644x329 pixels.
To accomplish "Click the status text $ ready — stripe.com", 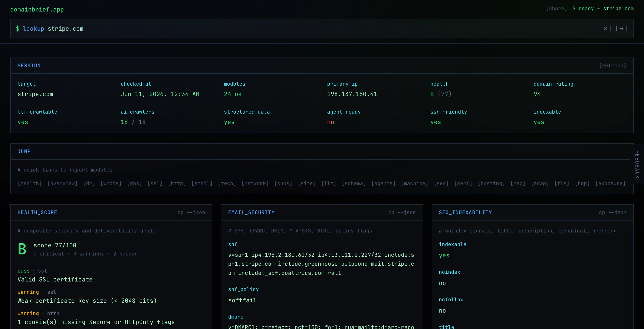I will pos(603,9).
